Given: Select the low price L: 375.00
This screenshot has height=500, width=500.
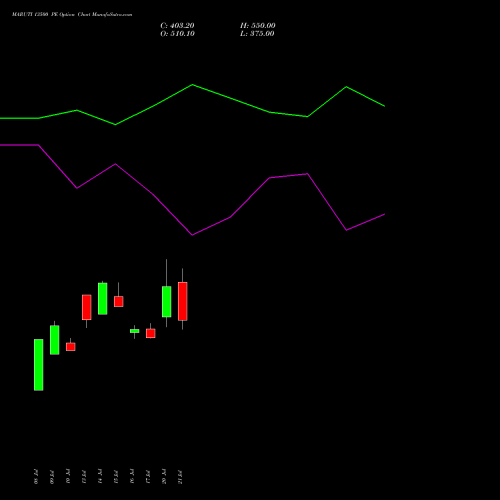Looking at the screenshot, I should pyautogui.click(x=257, y=34).
